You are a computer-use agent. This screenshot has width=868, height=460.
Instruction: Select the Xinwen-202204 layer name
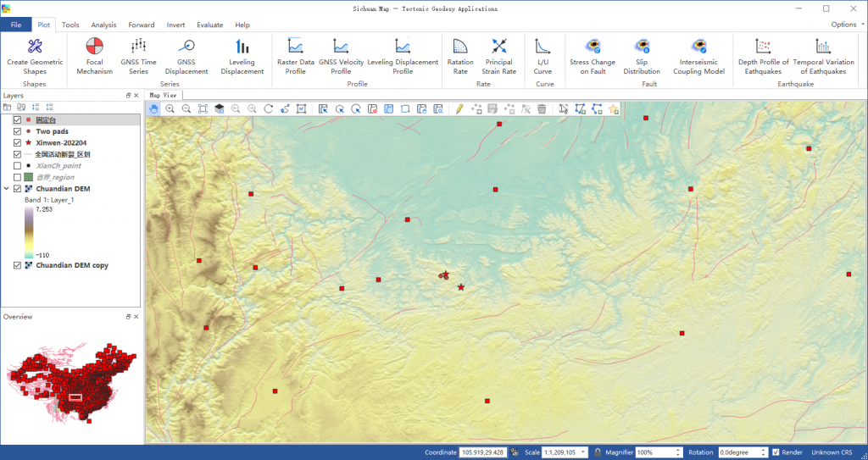tap(64, 143)
